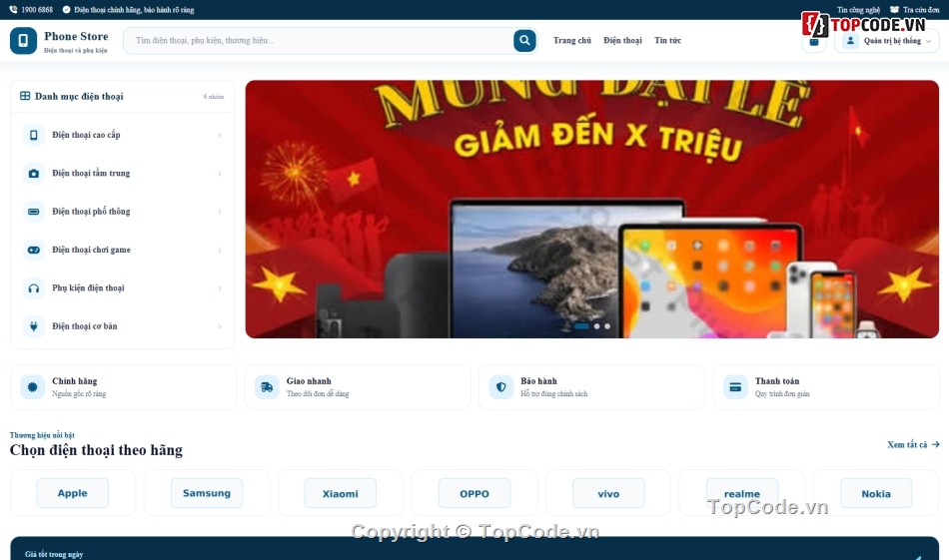The width and height of the screenshot is (949, 560).
Task: Open the Quản trị hệ thống account dropdown
Action: [887, 41]
